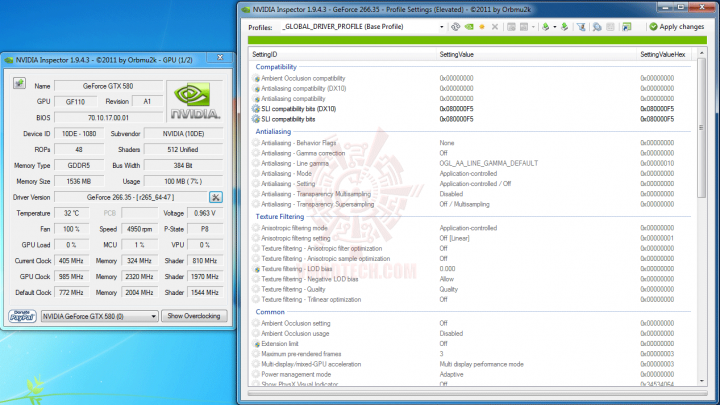
Task: Open driver profile settings next to Driver Version
Action: coord(216,197)
